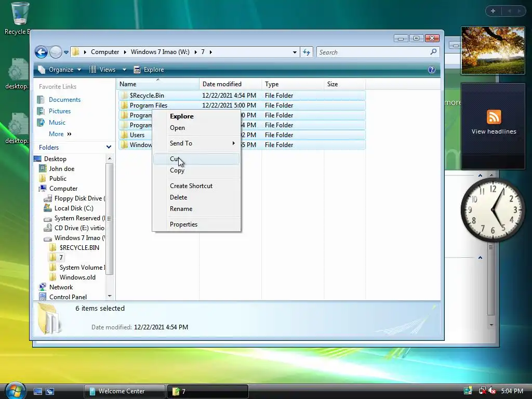The height and width of the screenshot is (399, 532).
Task: Choose Cut in context menu
Action: (196, 159)
